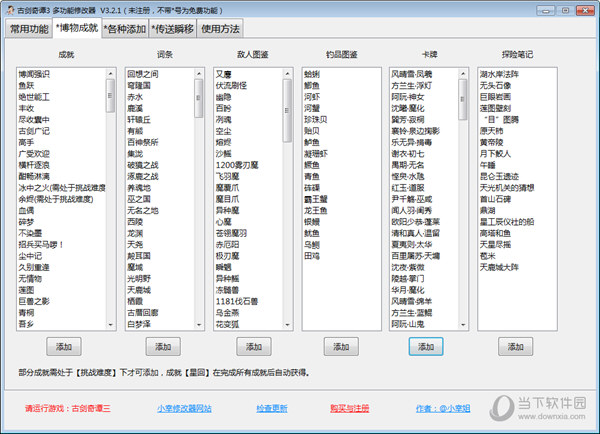Viewport: 600px width, 434px height.
Task: Select 天鹿城大阵 exploration note
Action: (499, 267)
